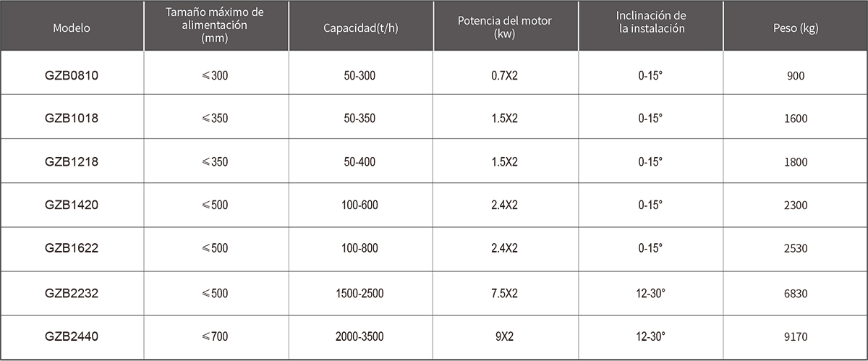Select the 0.7X2 motor power cell

point(505,75)
